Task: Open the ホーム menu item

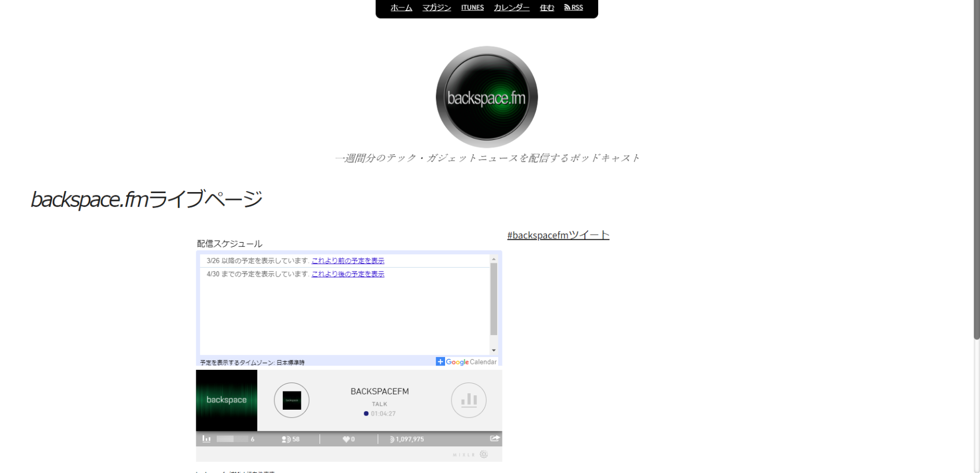Action: (401, 7)
